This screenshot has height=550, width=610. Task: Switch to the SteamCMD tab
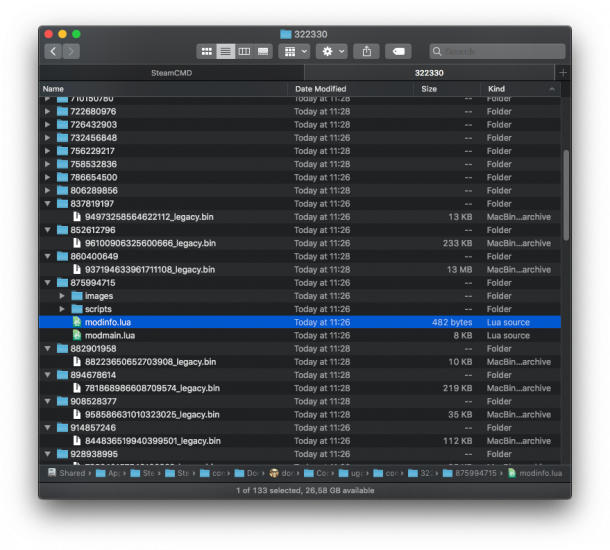click(171, 73)
